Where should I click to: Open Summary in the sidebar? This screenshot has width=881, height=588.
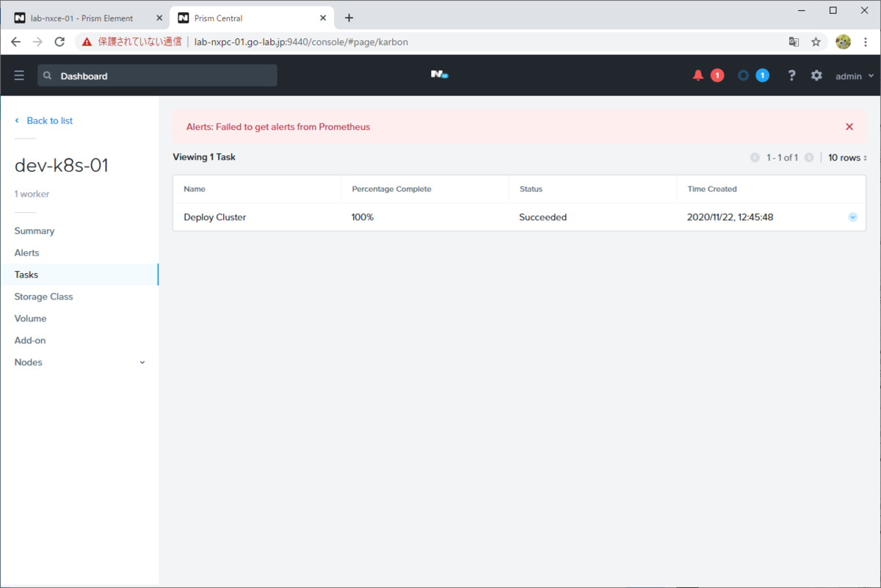35,231
